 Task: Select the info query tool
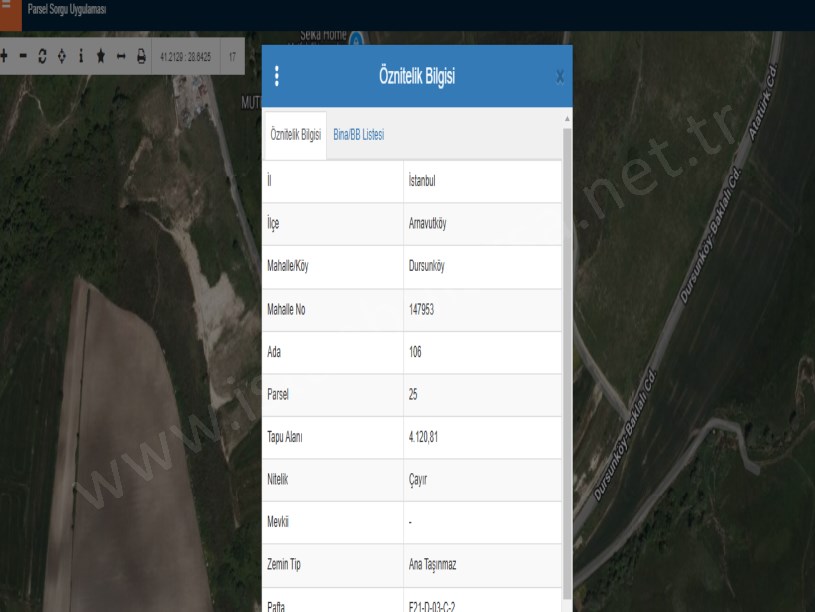coord(81,57)
